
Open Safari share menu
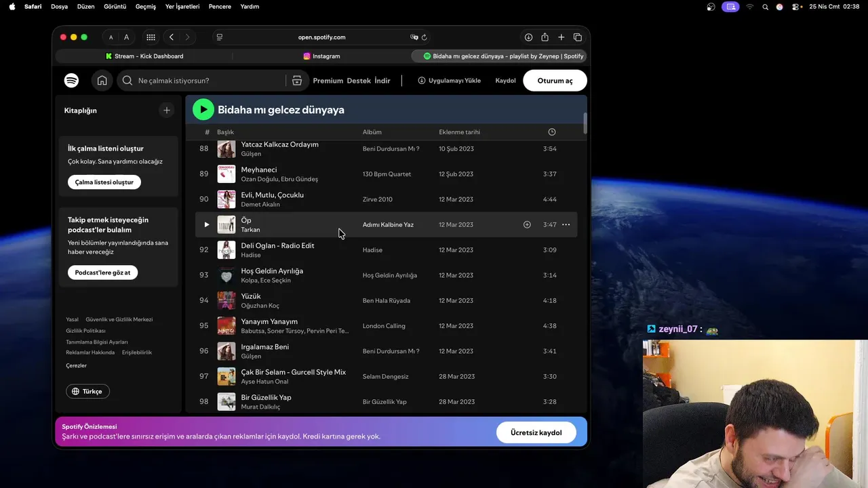click(545, 37)
